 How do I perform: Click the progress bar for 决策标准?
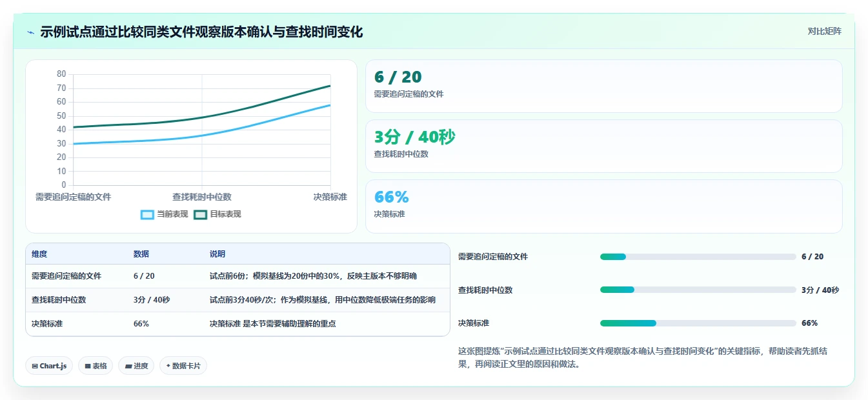(698, 323)
